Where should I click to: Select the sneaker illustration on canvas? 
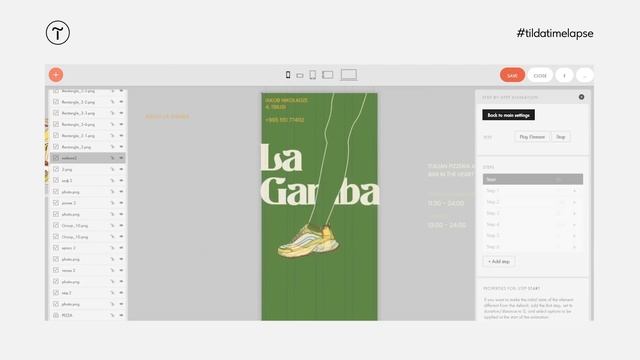pyautogui.click(x=308, y=241)
